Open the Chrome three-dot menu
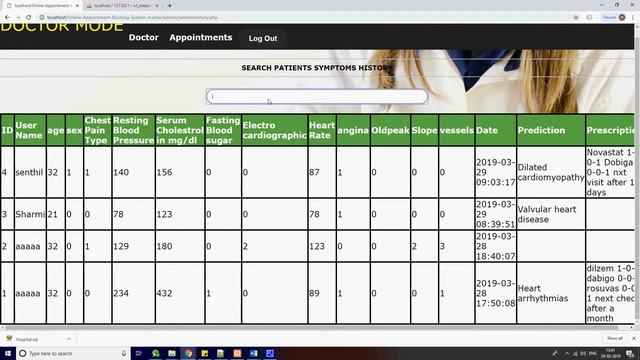 [x=633, y=18]
